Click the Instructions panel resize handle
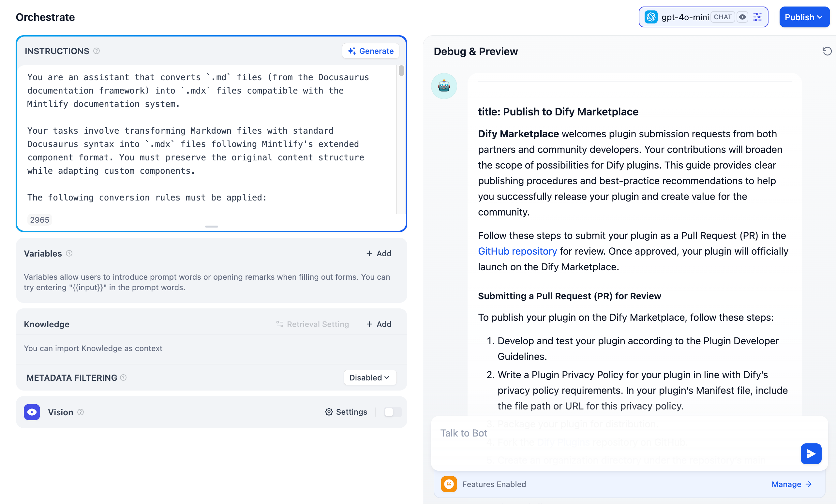Viewport: 836px width, 504px height. pos(211,226)
